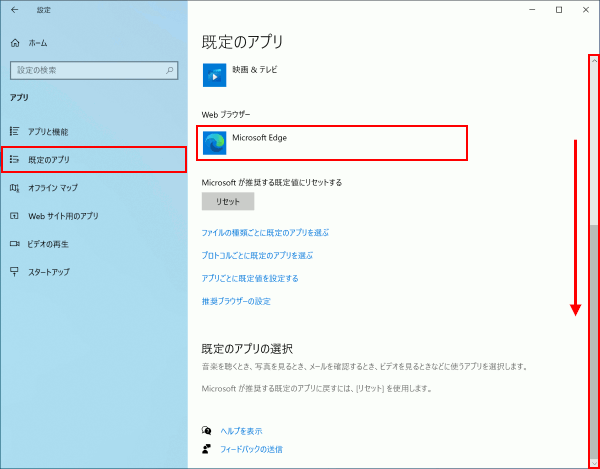The height and width of the screenshot is (469, 600).
Task: Open アプリごとに既定値を設定する link
Action: pos(250,278)
